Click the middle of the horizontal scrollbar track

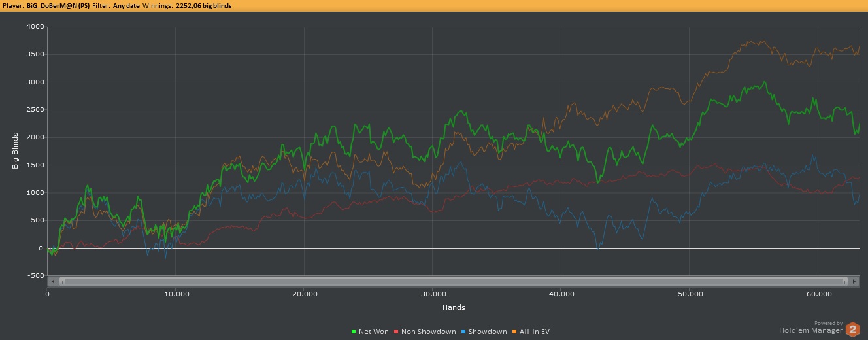pyautogui.click(x=454, y=282)
